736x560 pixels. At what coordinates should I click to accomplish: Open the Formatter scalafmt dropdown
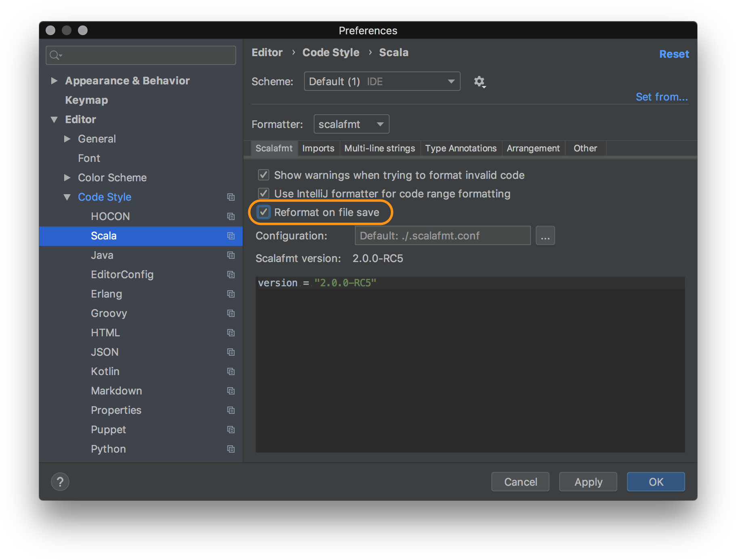351,124
